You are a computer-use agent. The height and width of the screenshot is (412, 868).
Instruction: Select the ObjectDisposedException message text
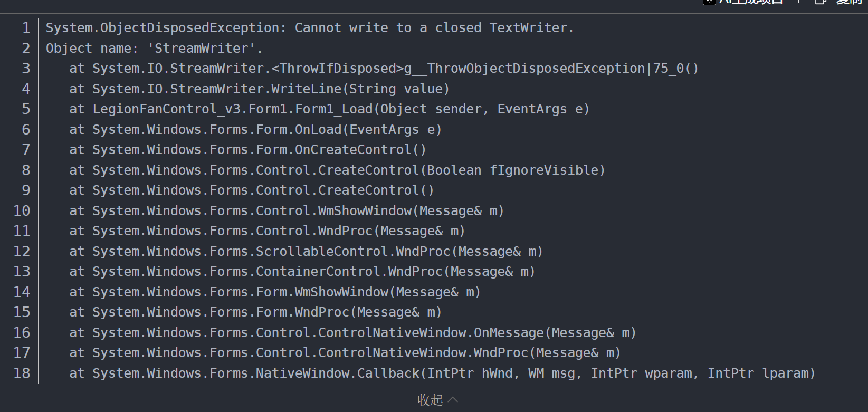tap(309, 27)
